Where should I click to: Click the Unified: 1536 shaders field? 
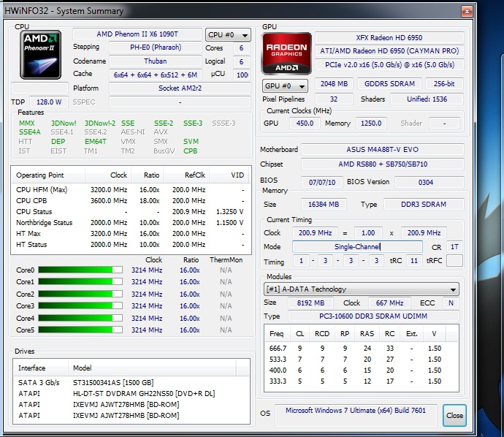pyautogui.click(x=427, y=99)
